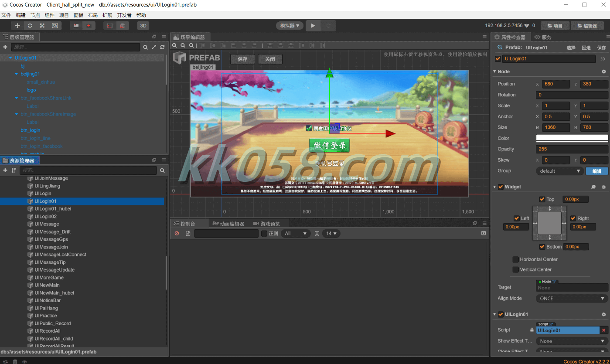Open Widget component help book icon
The width and height of the screenshot is (610, 364).
click(x=593, y=187)
